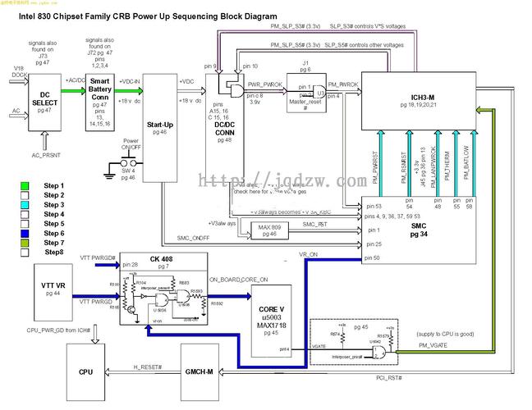Click the PM_BATLOW cyan arrow
The image size is (532, 410).
coord(475,163)
